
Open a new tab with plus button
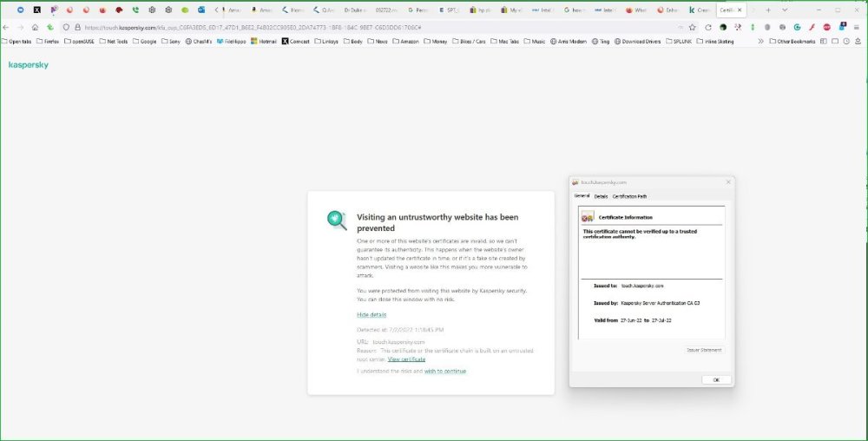768,10
